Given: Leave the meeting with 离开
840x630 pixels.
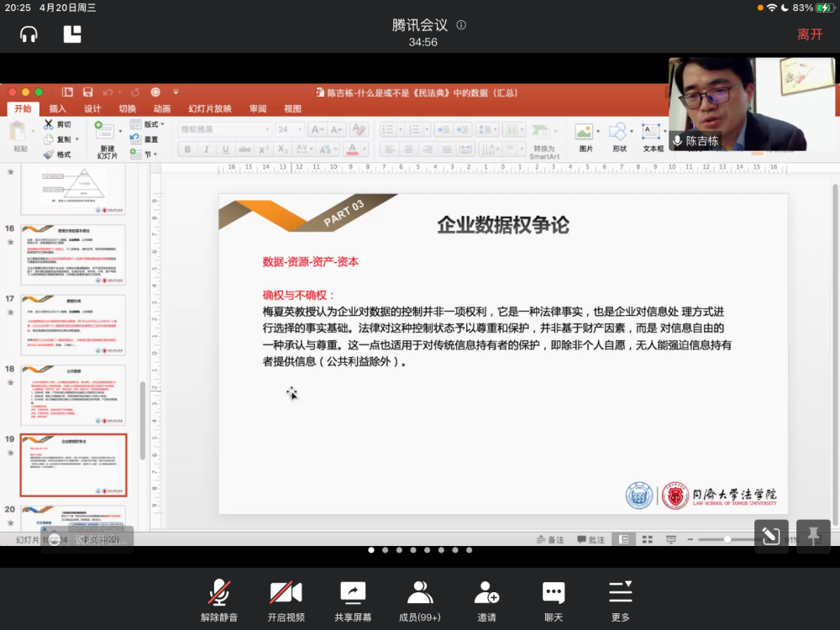Looking at the screenshot, I should coord(810,34).
